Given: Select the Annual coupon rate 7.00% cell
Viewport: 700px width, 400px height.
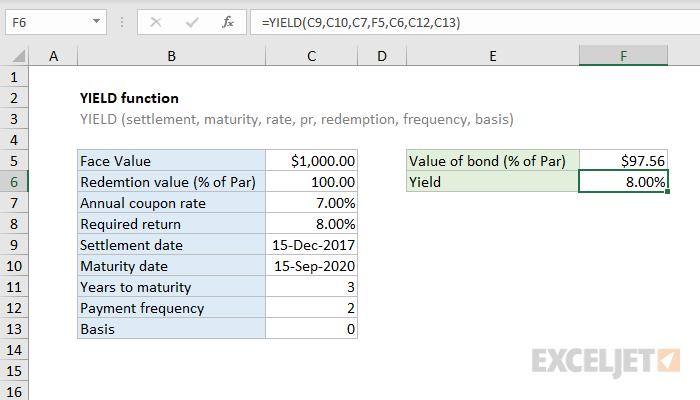Looking at the screenshot, I should tap(311, 203).
